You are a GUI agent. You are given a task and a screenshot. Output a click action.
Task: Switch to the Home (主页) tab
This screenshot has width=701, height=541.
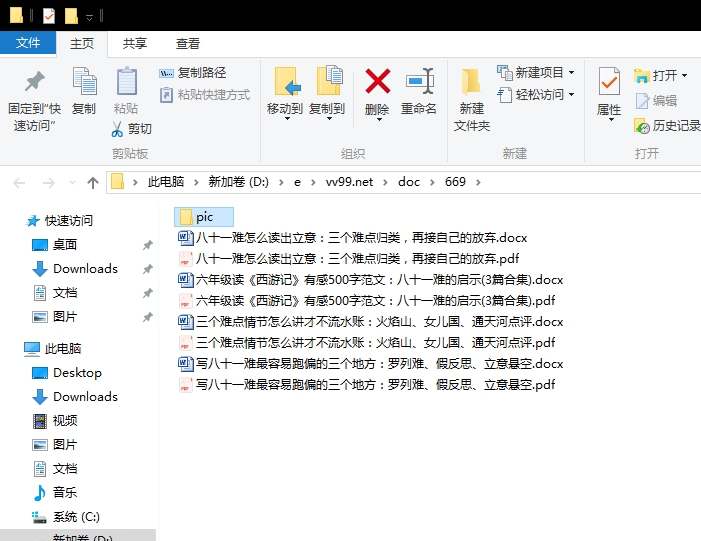82,43
